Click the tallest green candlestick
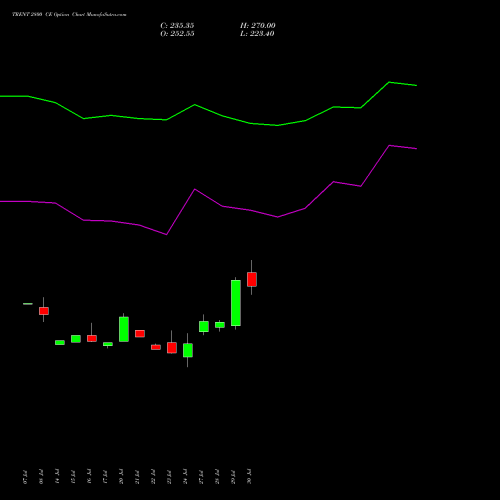This screenshot has height=500, width=500. (x=236, y=303)
